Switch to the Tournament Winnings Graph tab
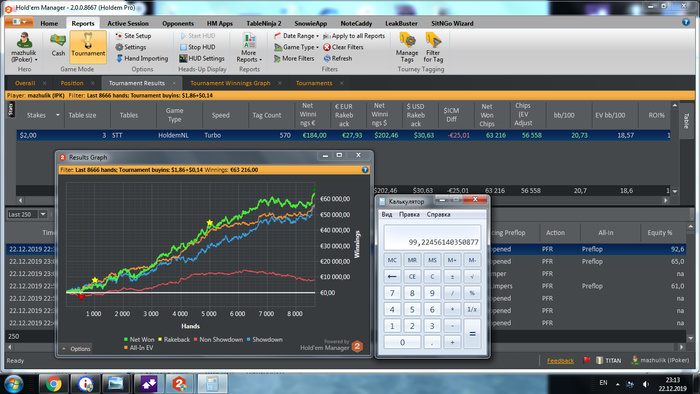Image resolution: width=700 pixels, height=394 pixels. (230, 83)
